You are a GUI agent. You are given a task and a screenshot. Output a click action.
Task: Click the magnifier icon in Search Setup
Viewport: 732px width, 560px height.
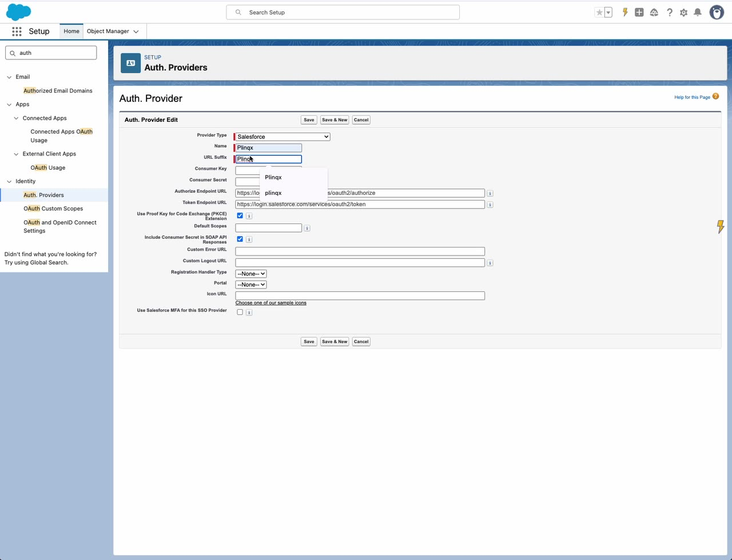238,12
